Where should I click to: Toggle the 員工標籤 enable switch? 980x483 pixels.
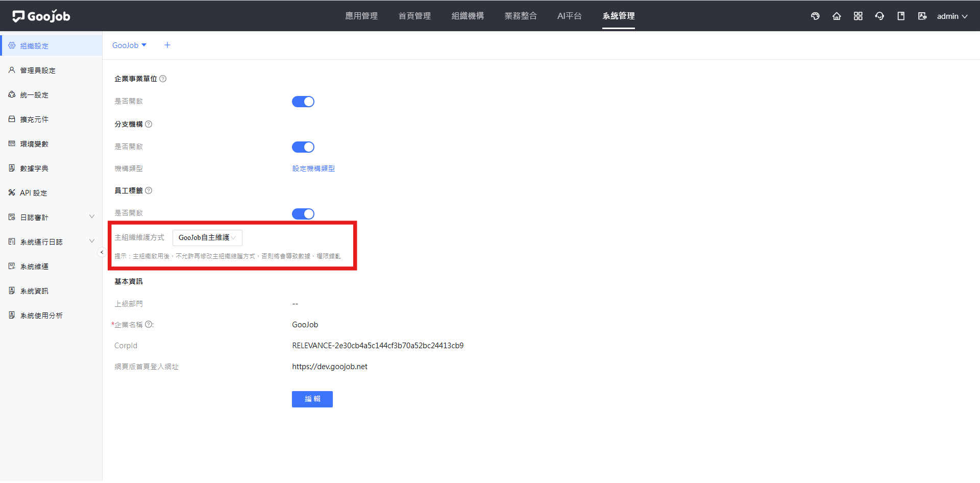(x=303, y=213)
